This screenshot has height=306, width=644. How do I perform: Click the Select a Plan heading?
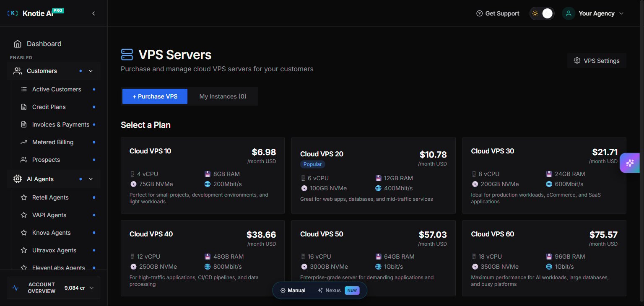coord(145,125)
